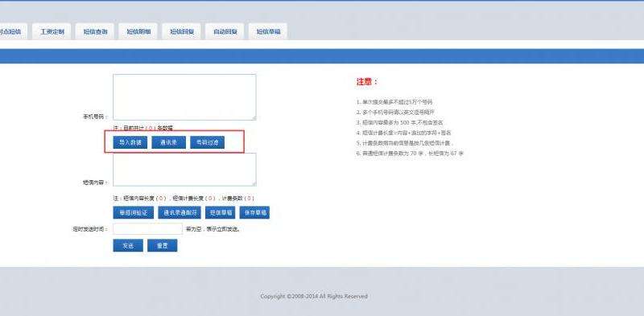
Task: Focus the 短信内容 message content text area
Action: click(184, 170)
